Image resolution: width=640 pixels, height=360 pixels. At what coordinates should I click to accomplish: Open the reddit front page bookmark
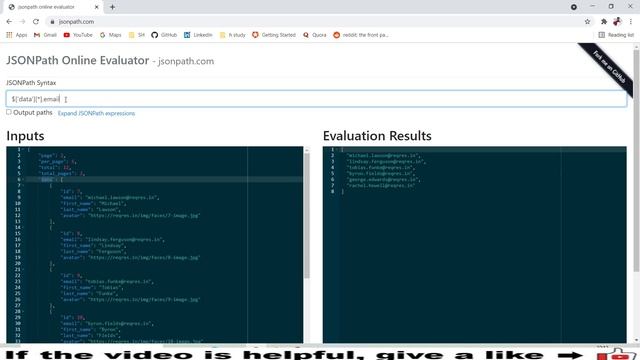click(361, 35)
